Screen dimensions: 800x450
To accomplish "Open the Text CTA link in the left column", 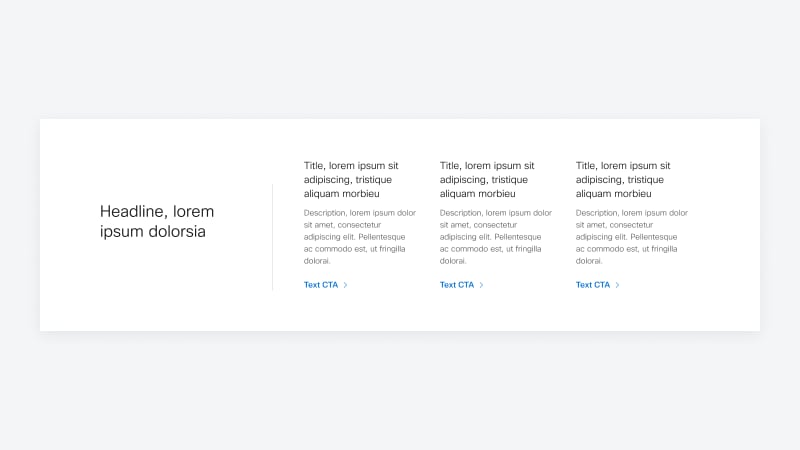I will coord(321,285).
